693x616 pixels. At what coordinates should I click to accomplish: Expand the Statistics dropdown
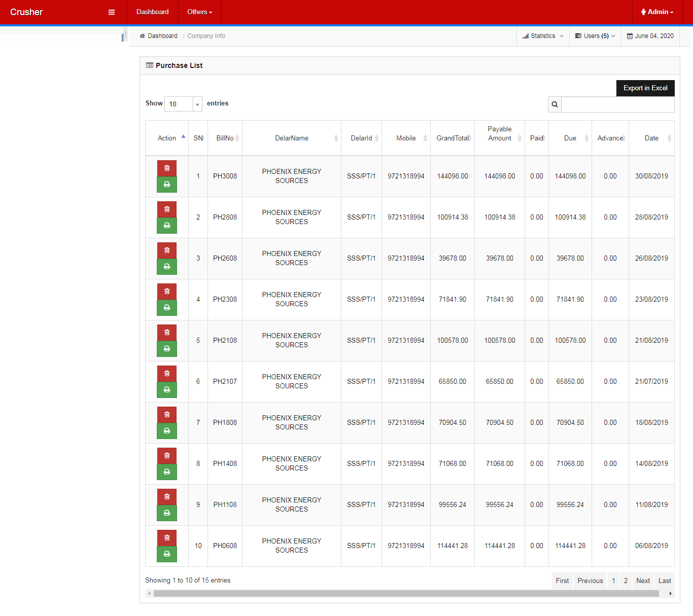point(543,36)
